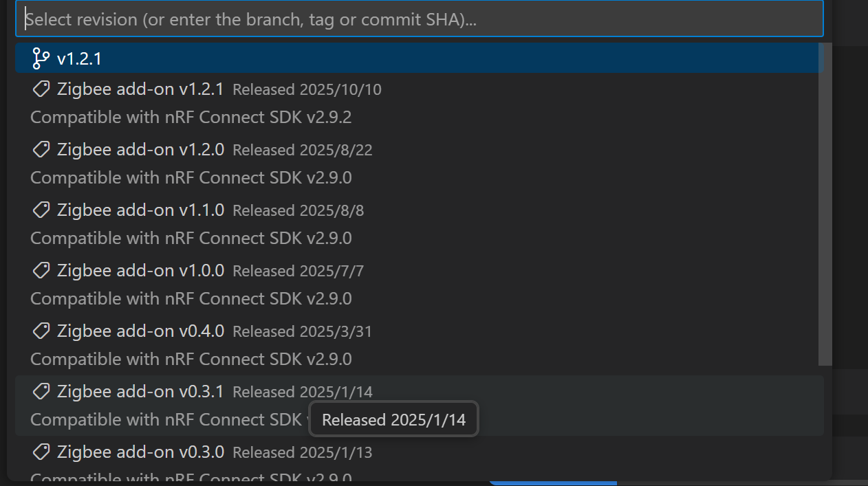
Task: Click the 'Released 2025/7/7' date text
Action: 298,272
